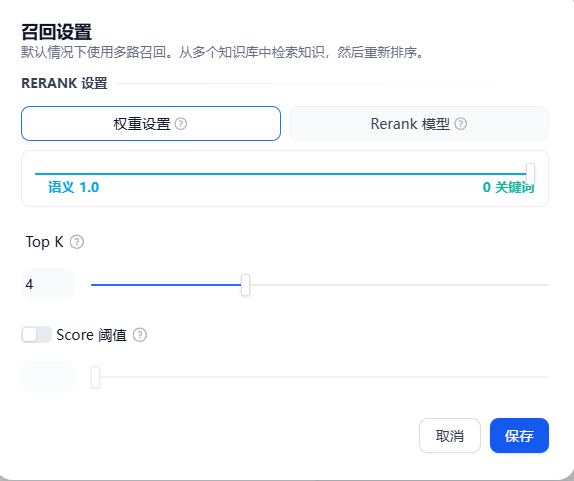Click the Score 阈值 label text
The height and width of the screenshot is (481, 574).
(x=92, y=335)
